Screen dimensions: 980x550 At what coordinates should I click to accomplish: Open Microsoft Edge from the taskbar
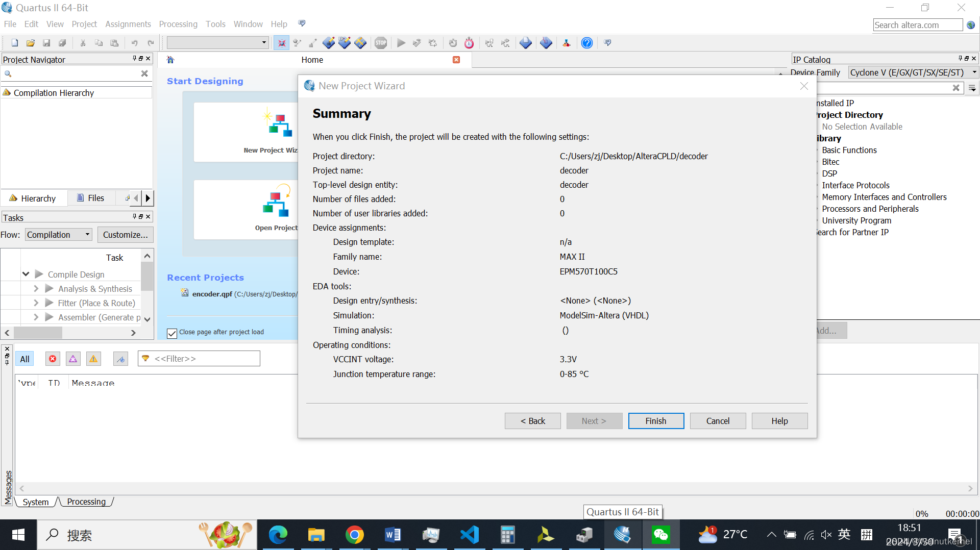[278, 535]
